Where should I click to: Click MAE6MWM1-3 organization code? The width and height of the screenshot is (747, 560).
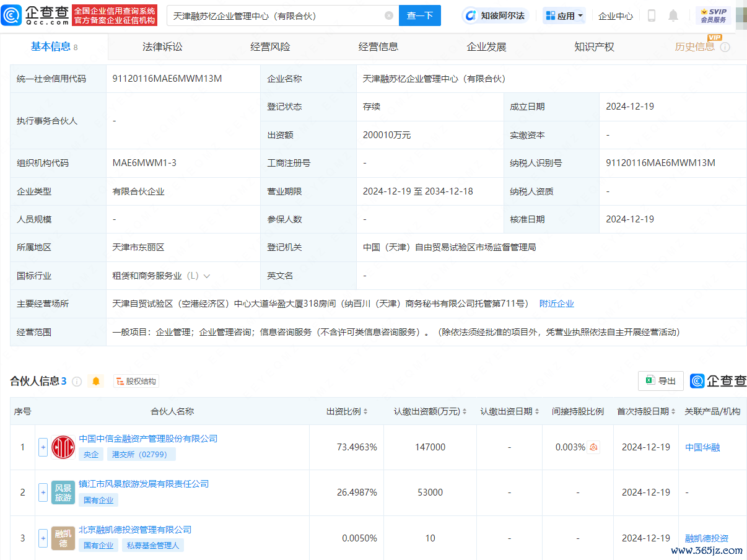click(144, 163)
